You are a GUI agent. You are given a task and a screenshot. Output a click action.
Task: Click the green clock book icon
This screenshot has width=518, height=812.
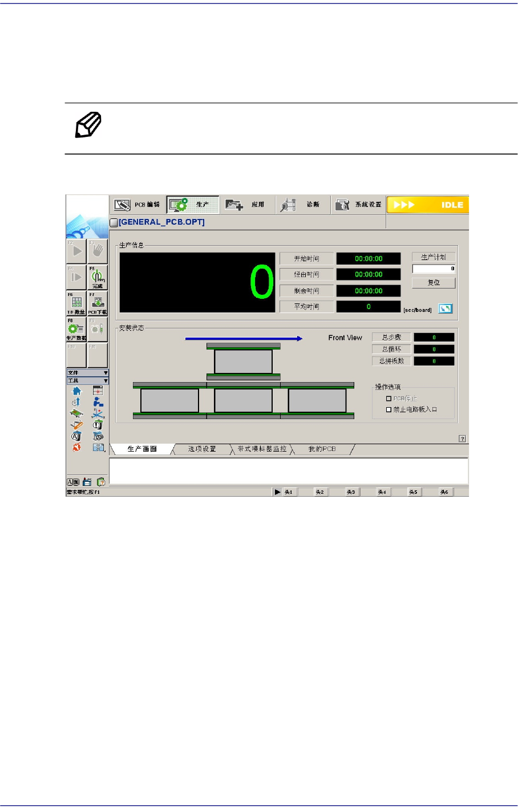(101, 482)
